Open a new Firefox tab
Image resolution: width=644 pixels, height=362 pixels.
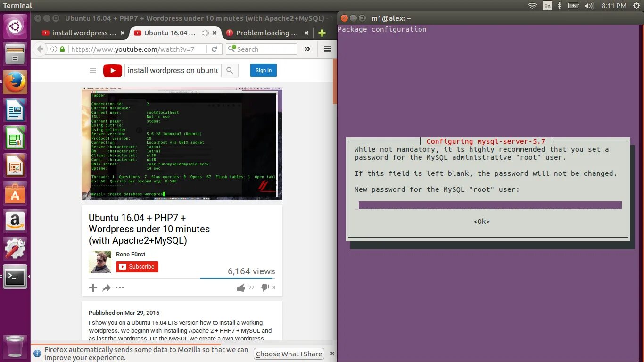coord(322,33)
